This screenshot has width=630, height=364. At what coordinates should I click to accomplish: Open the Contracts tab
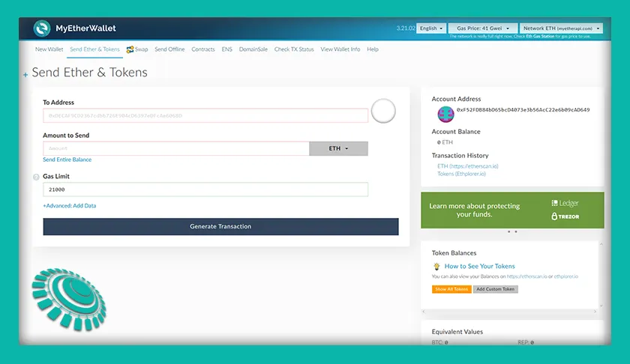pos(203,49)
